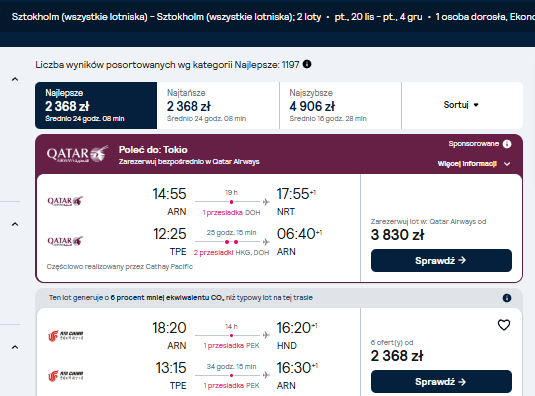Click the Qatar Airways banner logo
This screenshot has height=396, width=535.
point(77,154)
